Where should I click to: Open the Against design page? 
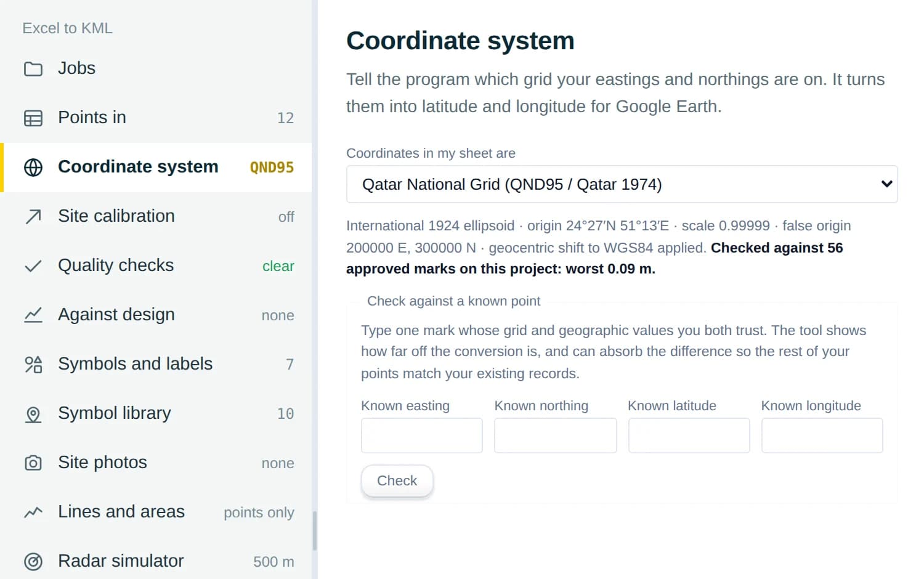tap(156, 315)
